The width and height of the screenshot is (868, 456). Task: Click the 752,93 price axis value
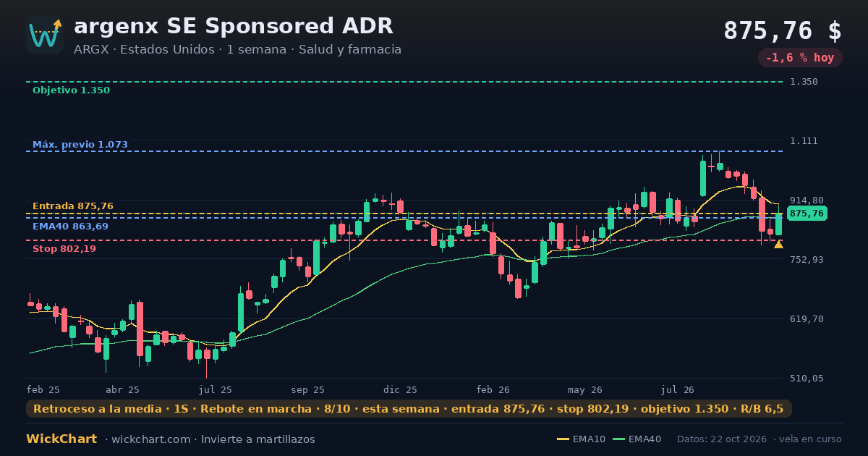807,259
